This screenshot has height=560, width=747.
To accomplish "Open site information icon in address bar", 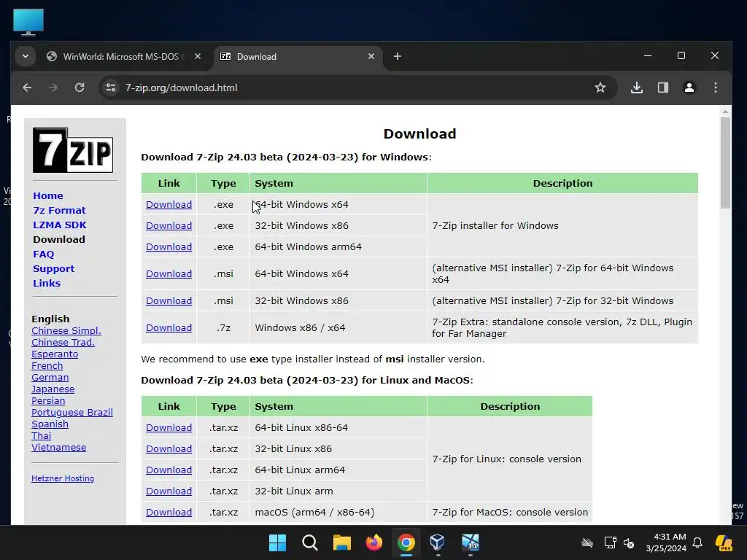I will 111,87.
